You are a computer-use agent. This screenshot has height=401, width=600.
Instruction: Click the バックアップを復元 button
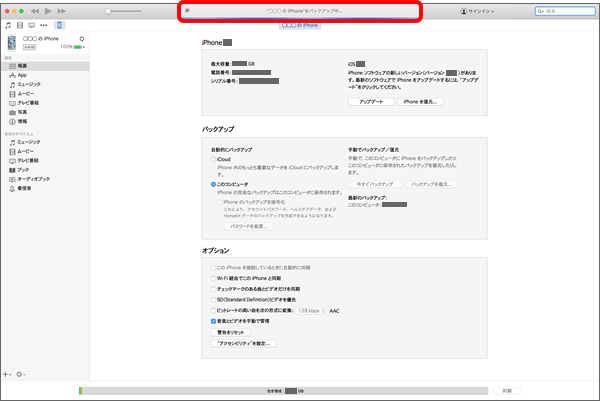click(431, 184)
